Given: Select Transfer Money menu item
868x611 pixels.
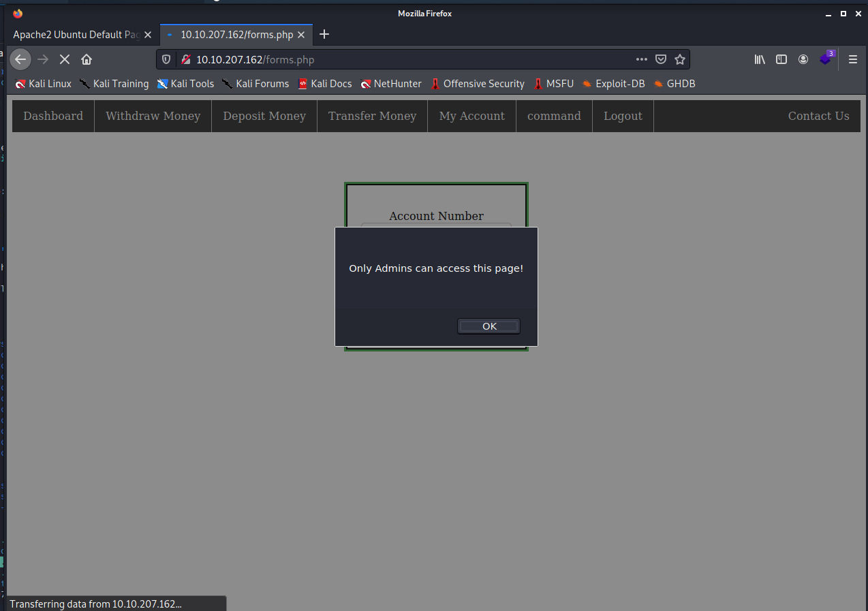Looking at the screenshot, I should pyautogui.click(x=372, y=116).
